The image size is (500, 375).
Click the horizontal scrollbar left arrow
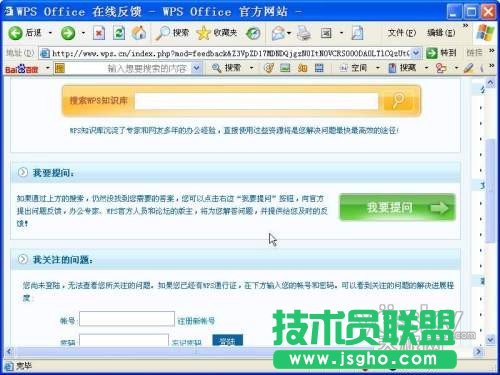pos(9,351)
